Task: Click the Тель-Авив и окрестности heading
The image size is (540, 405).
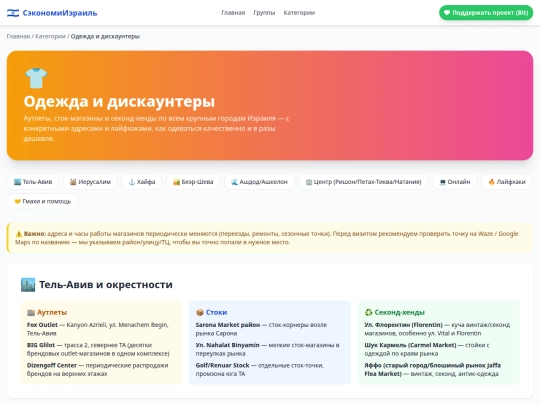Action: click(106, 284)
